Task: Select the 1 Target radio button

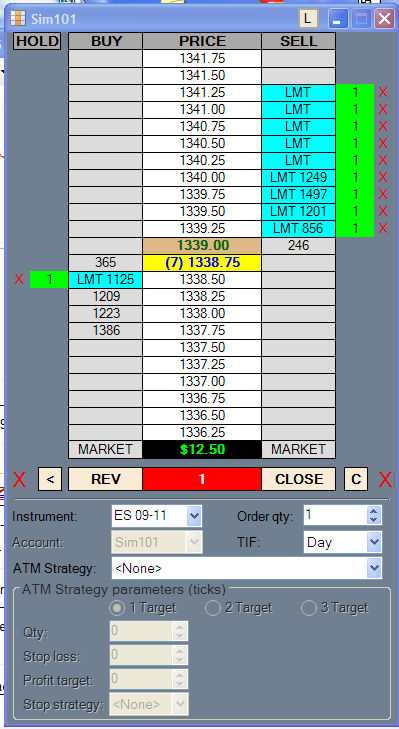Action: click(x=117, y=608)
